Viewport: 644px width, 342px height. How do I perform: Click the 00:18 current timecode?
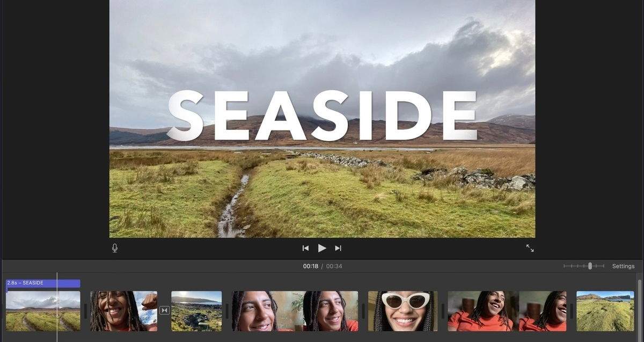pyautogui.click(x=310, y=266)
